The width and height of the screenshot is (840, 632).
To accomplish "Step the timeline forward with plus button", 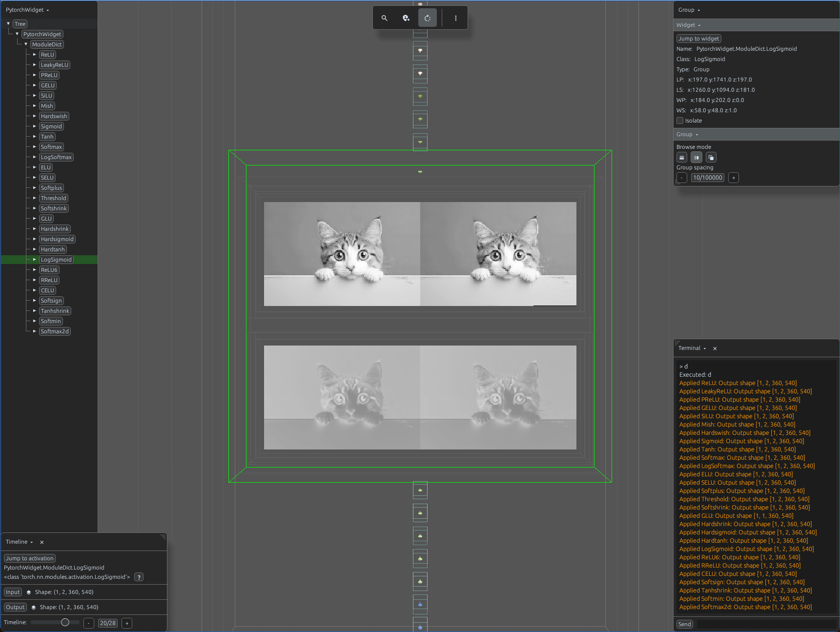I will (x=127, y=623).
